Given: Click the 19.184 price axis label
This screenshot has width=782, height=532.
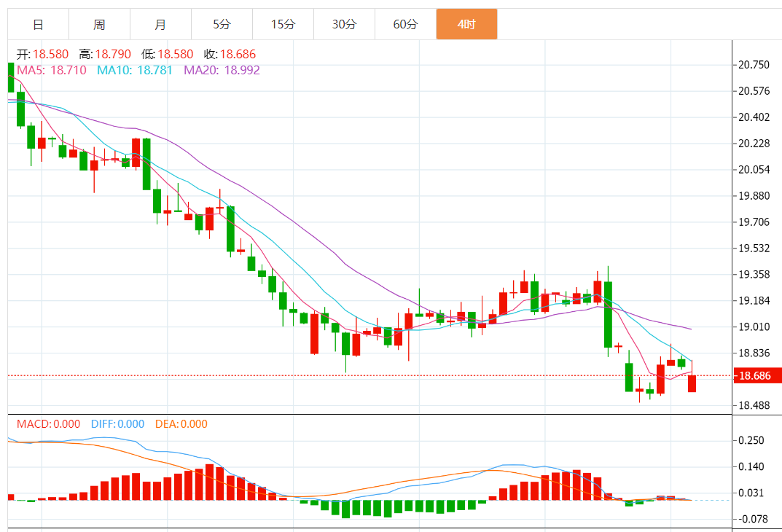Looking at the screenshot, I should 754,300.
